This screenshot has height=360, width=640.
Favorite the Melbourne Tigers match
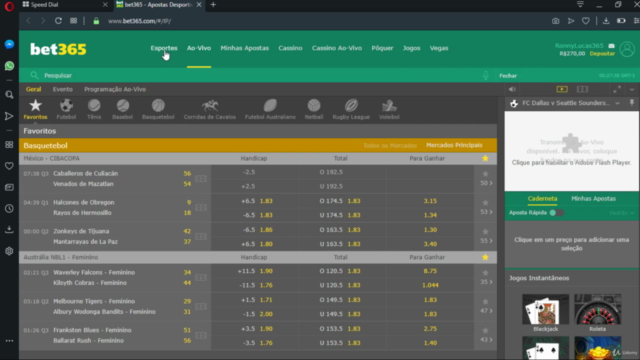click(485, 302)
